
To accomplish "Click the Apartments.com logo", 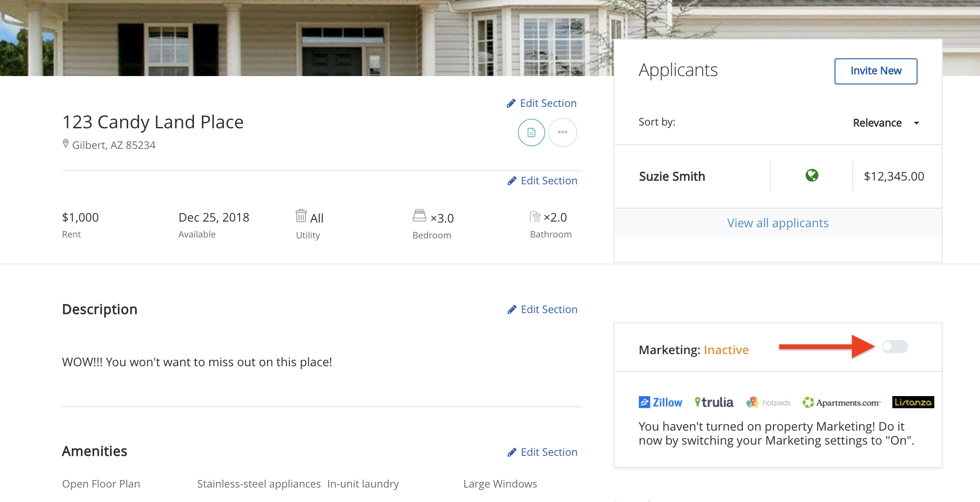I will pyautogui.click(x=841, y=402).
